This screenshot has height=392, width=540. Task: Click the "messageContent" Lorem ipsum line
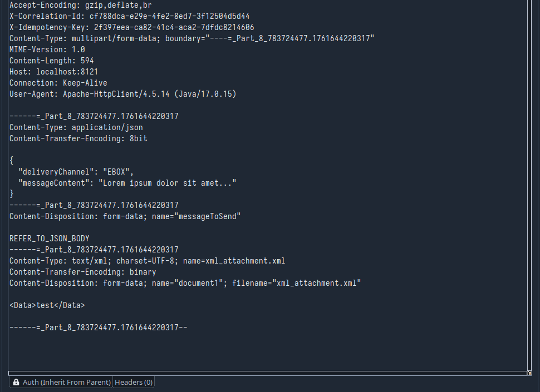tap(127, 183)
